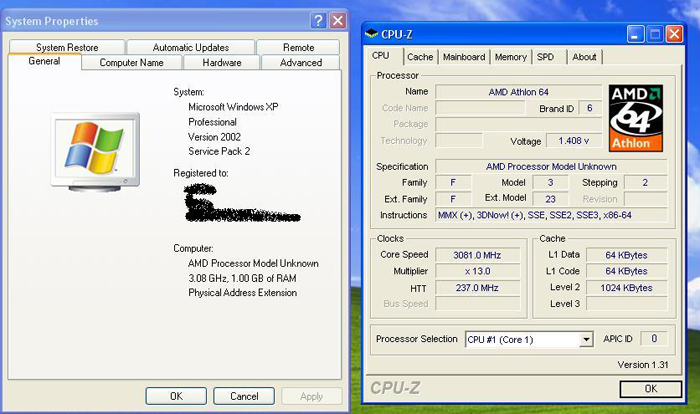Show the About tab in CPU-Z
Viewport: 700px width, 414px height.
tap(584, 57)
